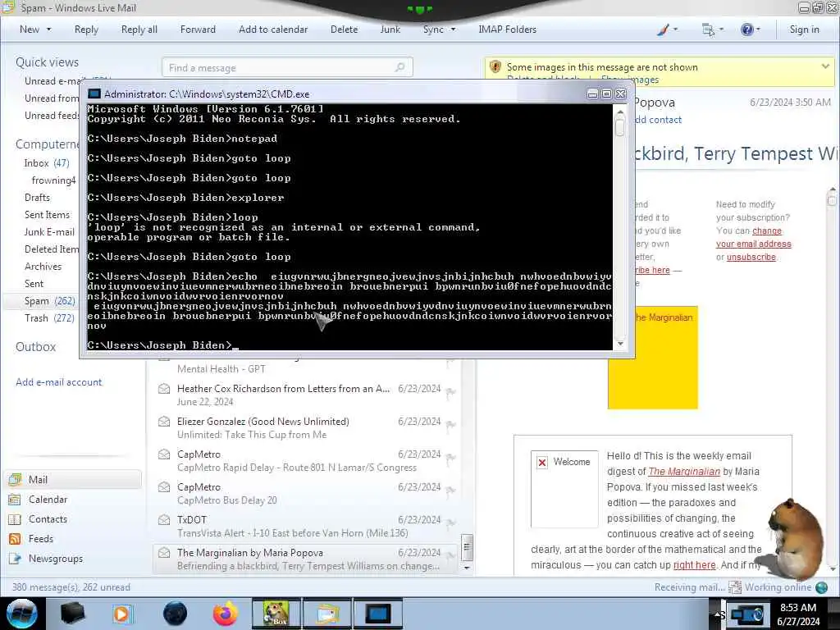
Task: Click the search magnifier icon
Action: [x=399, y=67]
